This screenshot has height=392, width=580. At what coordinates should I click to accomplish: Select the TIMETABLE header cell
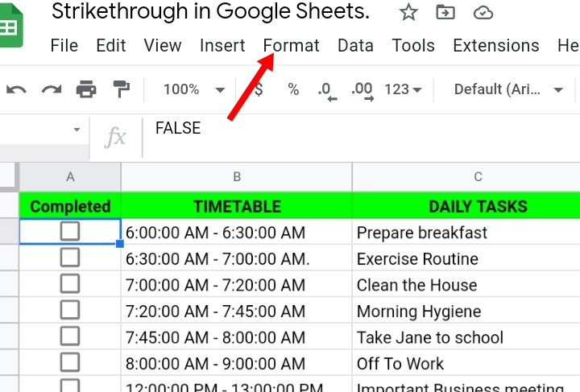click(237, 205)
